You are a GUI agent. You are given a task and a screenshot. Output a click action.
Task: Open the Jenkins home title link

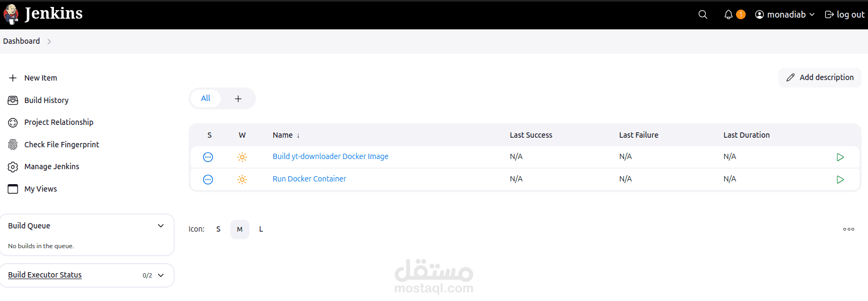(x=53, y=13)
